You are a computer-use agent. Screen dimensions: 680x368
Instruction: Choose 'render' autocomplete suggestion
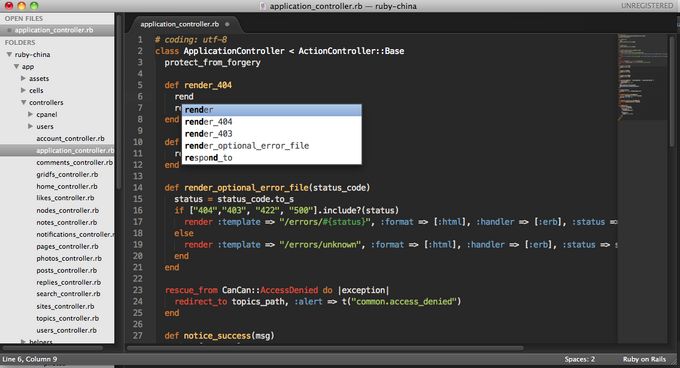coord(271,110)
